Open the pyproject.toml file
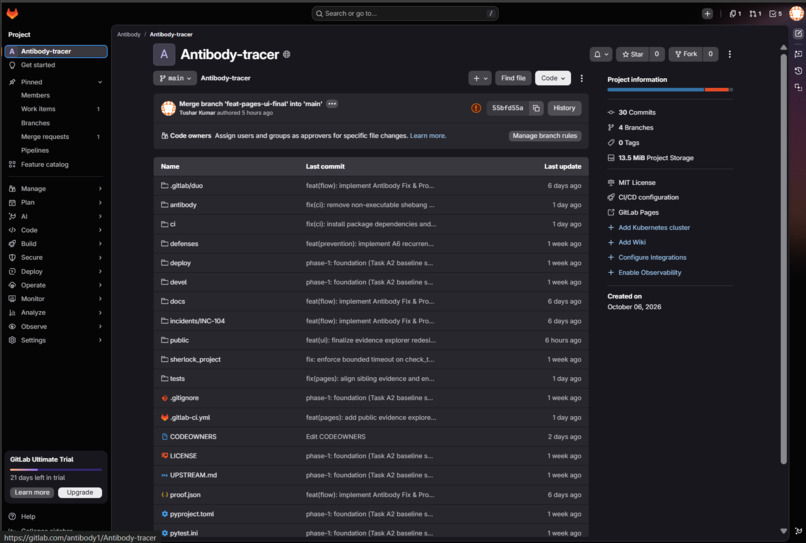The height and width of the screenshot is (543, 806). tap(192, 514)
